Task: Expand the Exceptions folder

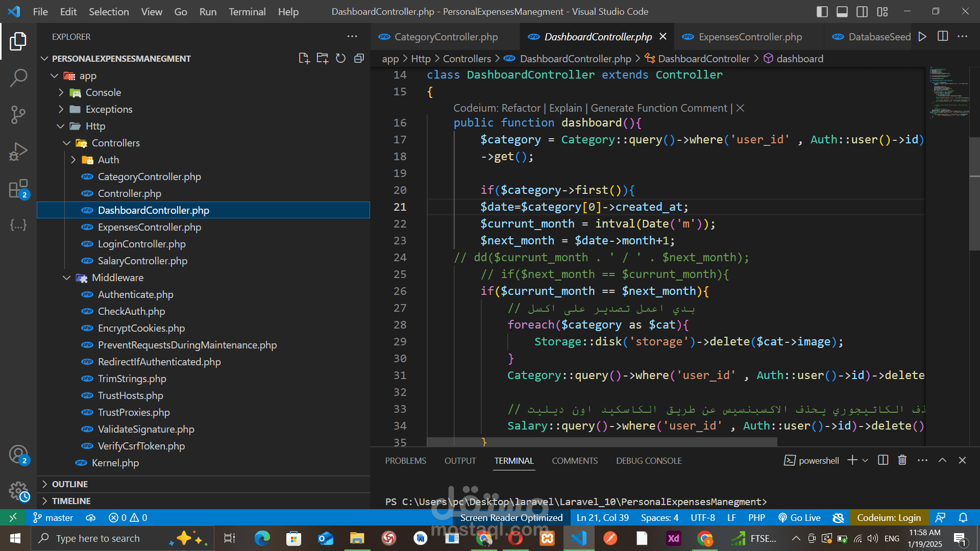Action: pyautogui.click(x=109, y=109)
